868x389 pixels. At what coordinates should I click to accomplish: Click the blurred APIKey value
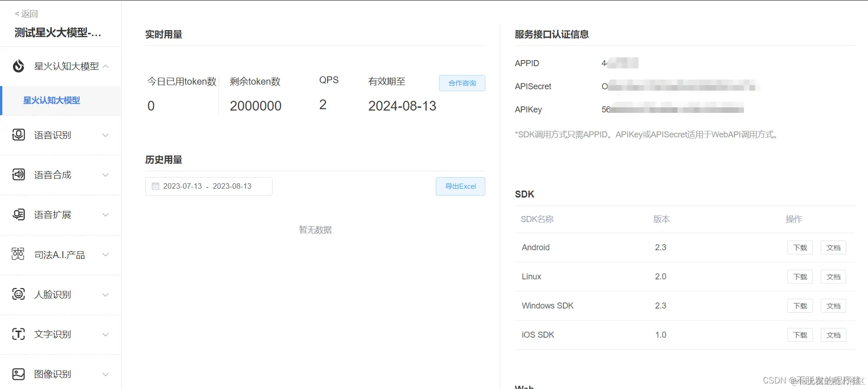(673, 110)
